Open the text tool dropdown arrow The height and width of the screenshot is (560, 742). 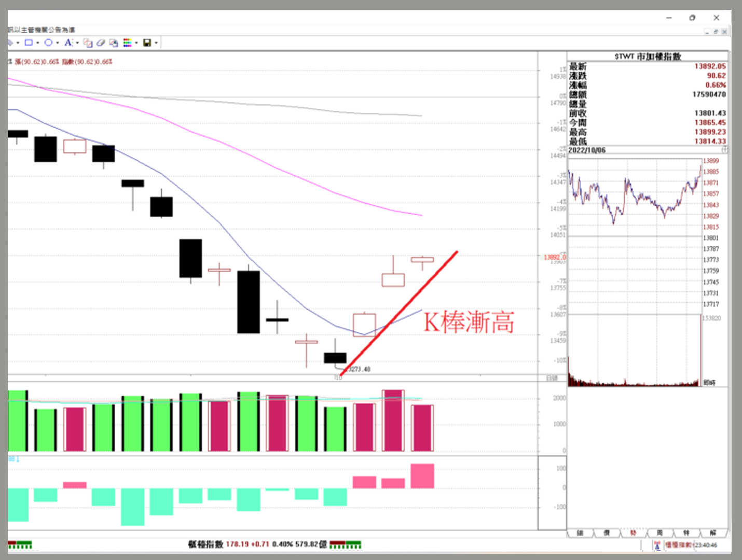(x=77, y=43)
